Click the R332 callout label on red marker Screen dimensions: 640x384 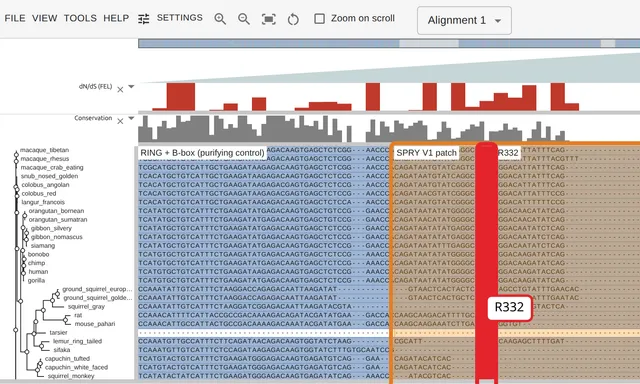click(x=509, y=307)
